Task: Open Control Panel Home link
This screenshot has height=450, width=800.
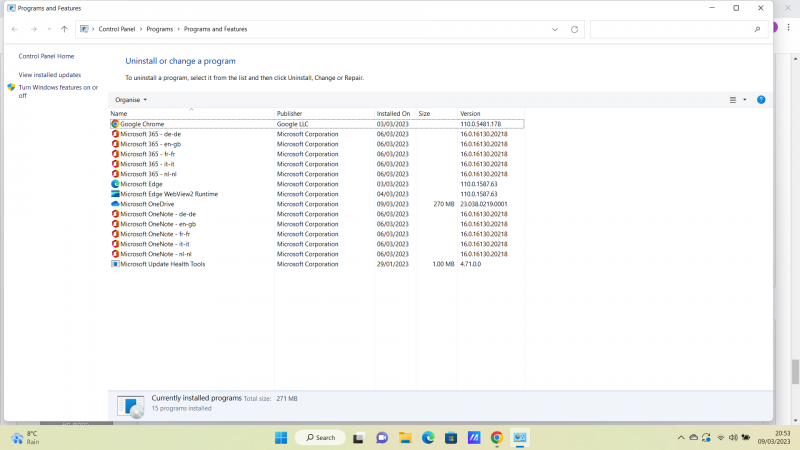Action: (46, 56)
